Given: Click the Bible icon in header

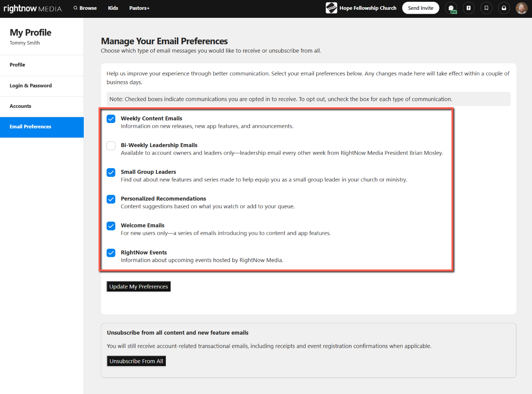Looking at the screenshot, I should click(x=468, y=8).
